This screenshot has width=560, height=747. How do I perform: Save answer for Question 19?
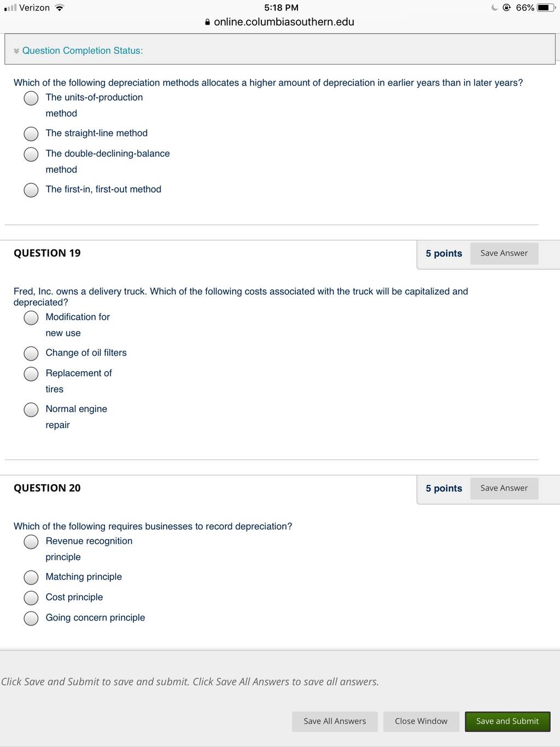point(504,253)
